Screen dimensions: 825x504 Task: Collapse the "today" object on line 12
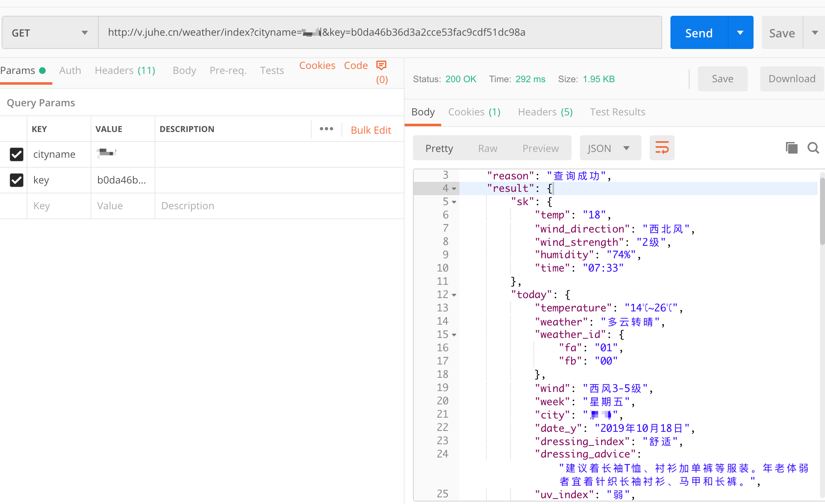[454, 295]
